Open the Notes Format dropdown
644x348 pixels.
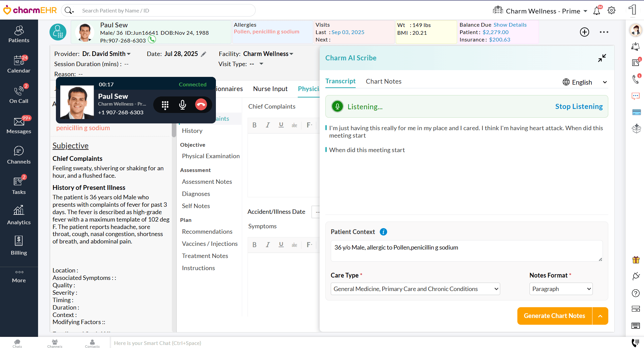561,289
